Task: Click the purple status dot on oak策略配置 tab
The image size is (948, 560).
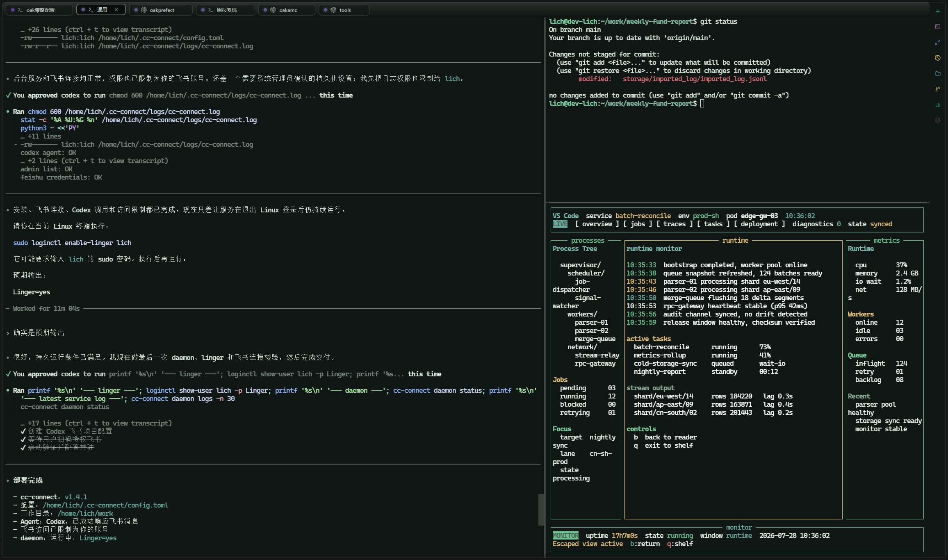Action: [x=13, y=10]
